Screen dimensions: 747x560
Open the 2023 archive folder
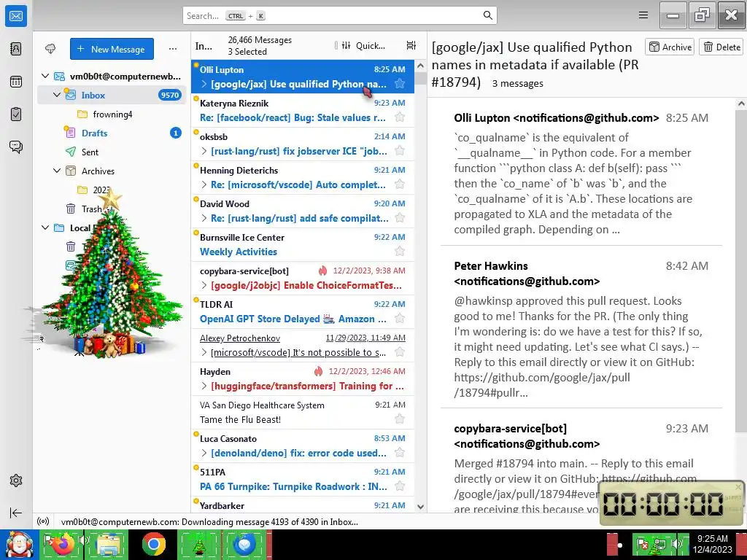(x=101, y=190)
